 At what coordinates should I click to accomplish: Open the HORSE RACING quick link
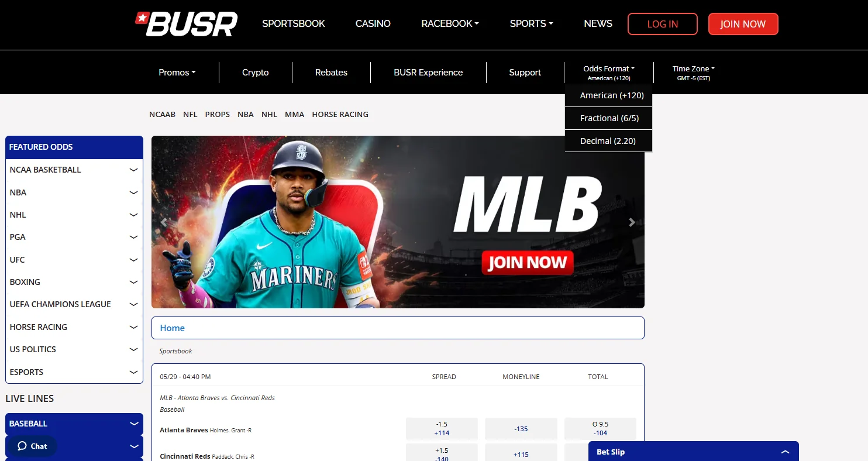(x=340, y=115)
